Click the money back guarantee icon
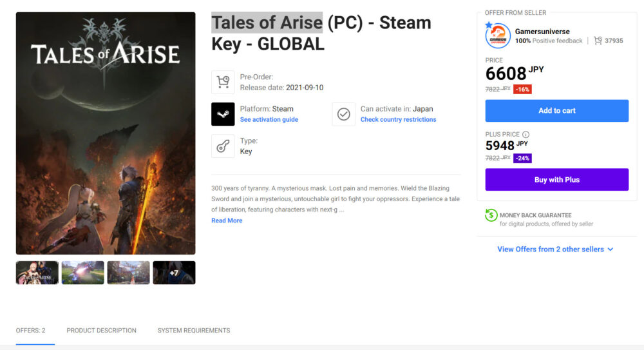This screenshot has width=644, height=350. pos(491,215)
